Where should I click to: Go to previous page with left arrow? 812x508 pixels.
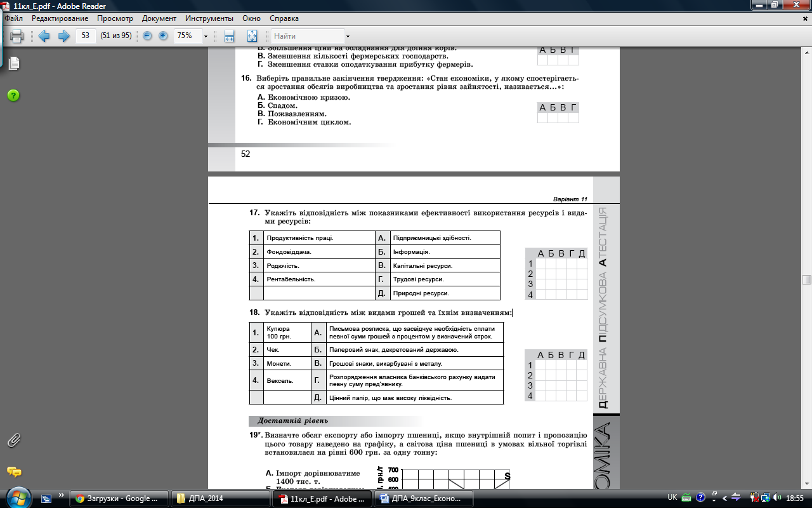pos(44,36)
